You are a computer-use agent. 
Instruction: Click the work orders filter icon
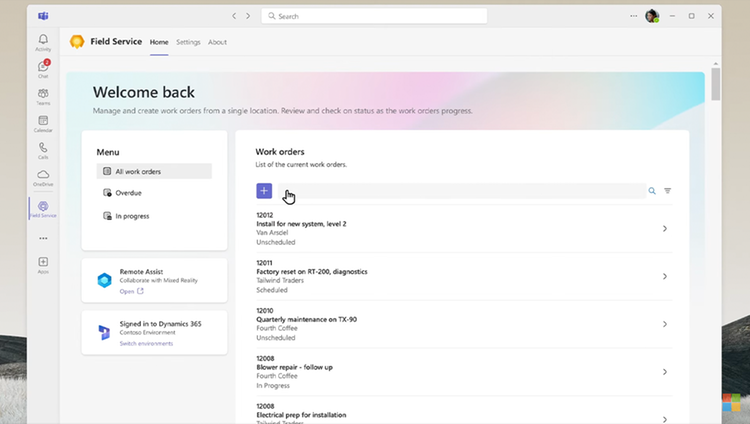[668, 191]
